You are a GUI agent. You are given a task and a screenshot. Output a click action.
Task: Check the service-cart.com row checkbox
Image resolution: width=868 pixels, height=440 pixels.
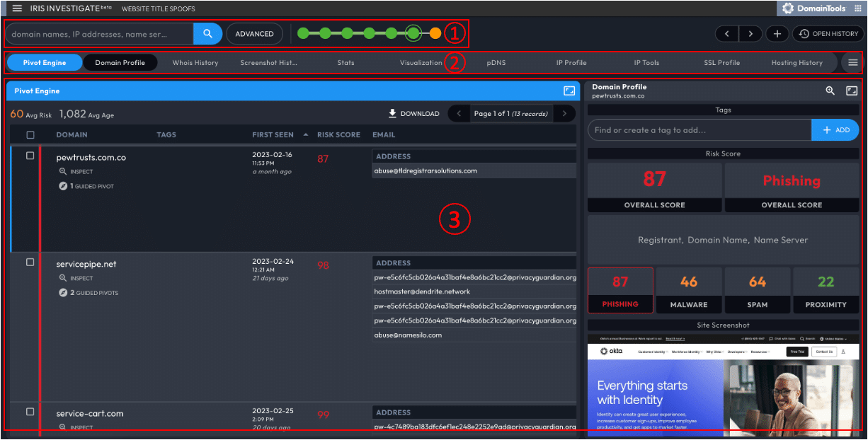coord(30,411)
